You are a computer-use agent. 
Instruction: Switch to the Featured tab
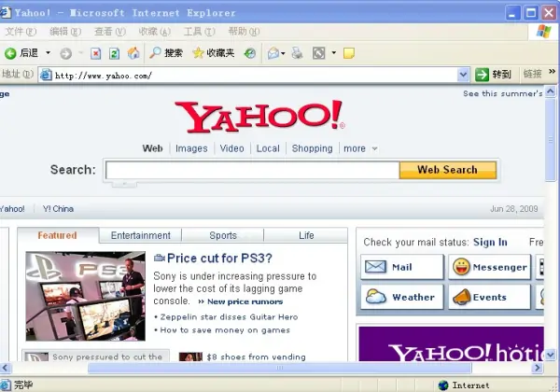coord(58,235)
